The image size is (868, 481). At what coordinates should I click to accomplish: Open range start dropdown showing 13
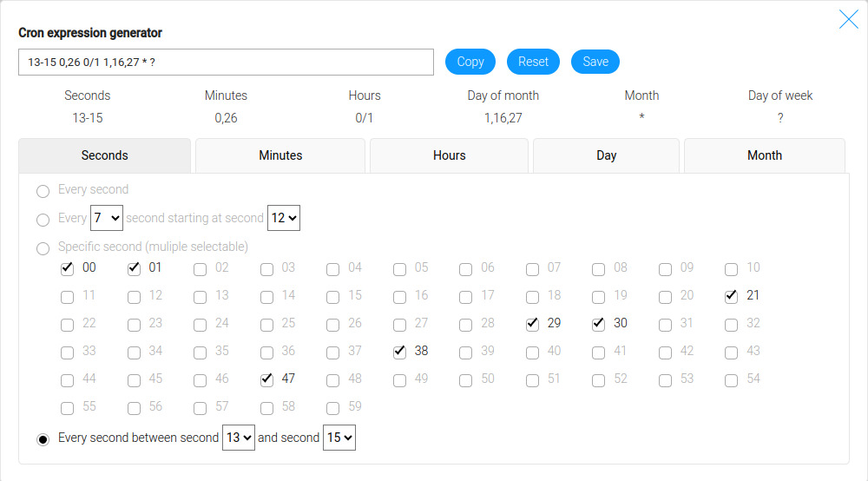tap(239, 438)
